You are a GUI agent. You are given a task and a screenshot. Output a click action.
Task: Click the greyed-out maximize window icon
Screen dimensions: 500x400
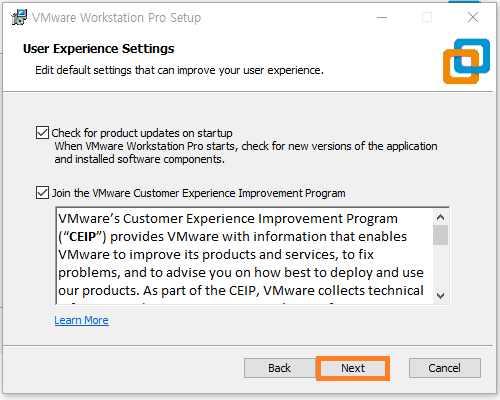pos(427,17)
